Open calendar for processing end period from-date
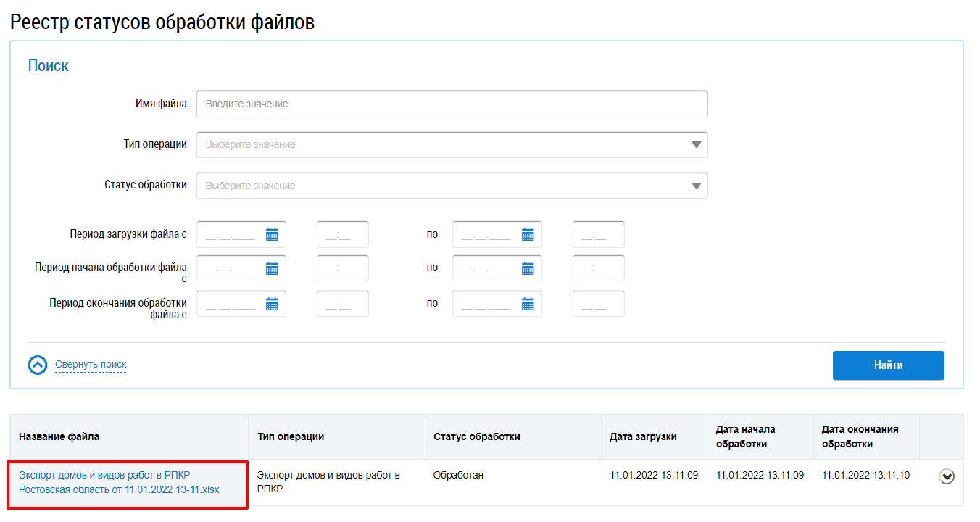This screenshot has width=980, height=522. point(272,304)
